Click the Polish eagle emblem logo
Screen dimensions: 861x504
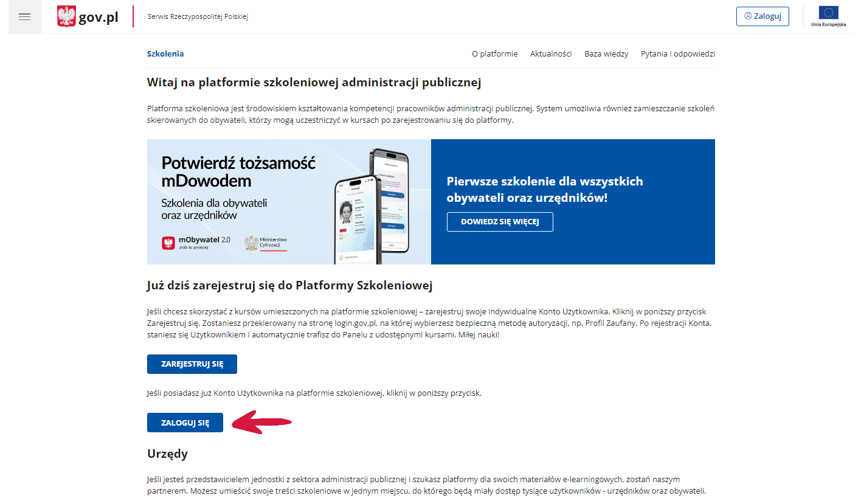[66, 16]
